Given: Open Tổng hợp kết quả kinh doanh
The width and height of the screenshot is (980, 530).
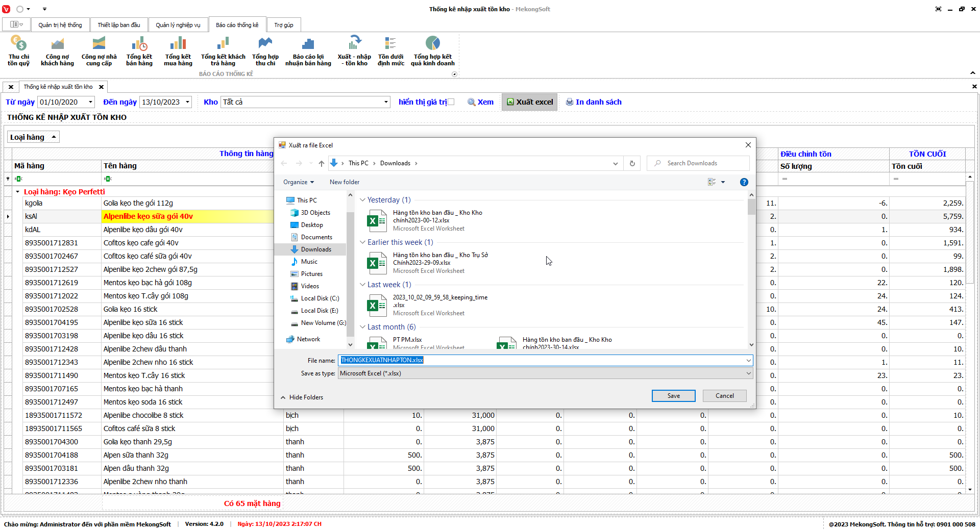Looking at the screenshot, I should click(x=432, y=51).
